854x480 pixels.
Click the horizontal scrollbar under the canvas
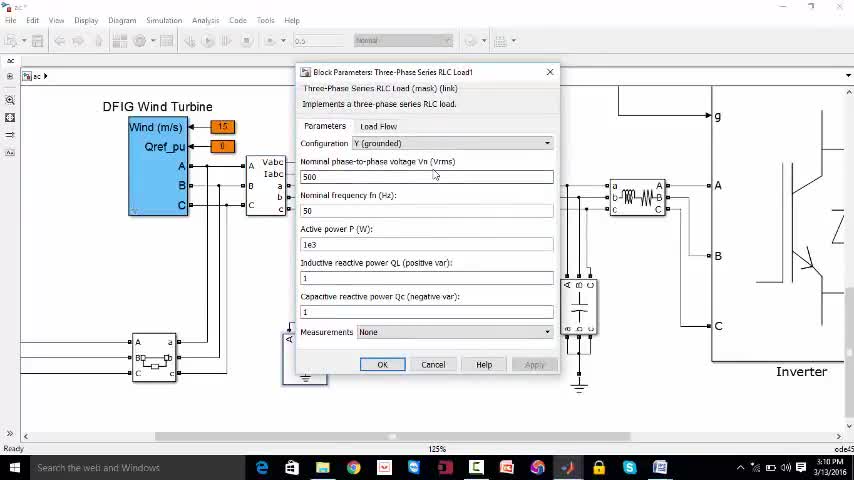pos(392,436)
